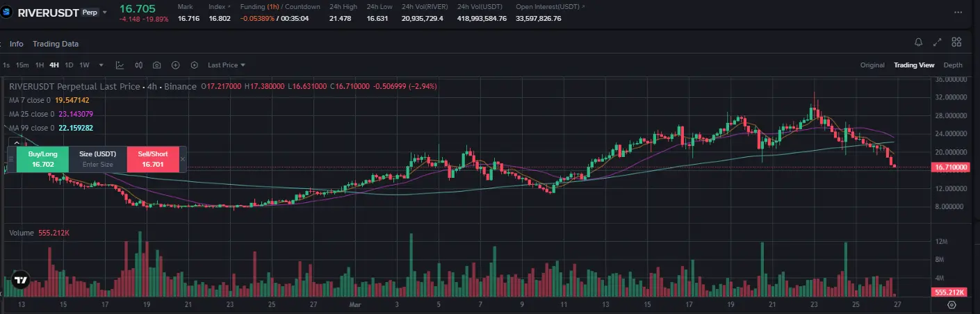Grab the quick order panel drag handle

point(10,159)
